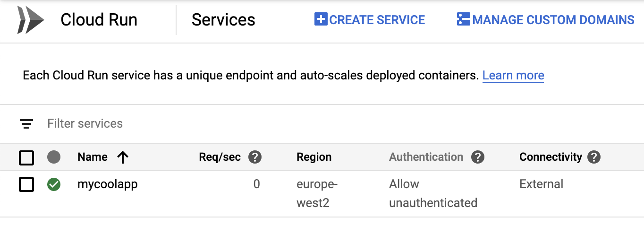The height and width of the screenshot is (226, 644).
Task: Click the grey status circle column header
Action: [54, 157]
